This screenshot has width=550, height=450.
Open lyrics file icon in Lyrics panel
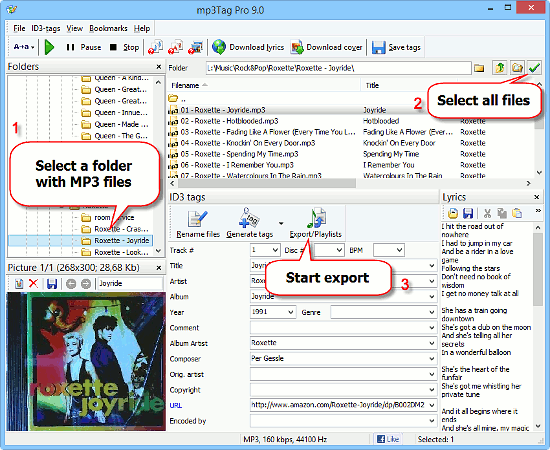pyautogui.click(x=453, y=213)
